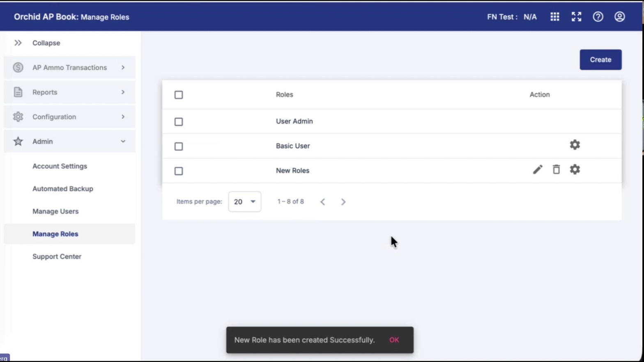Click the Roles column header

284,94
